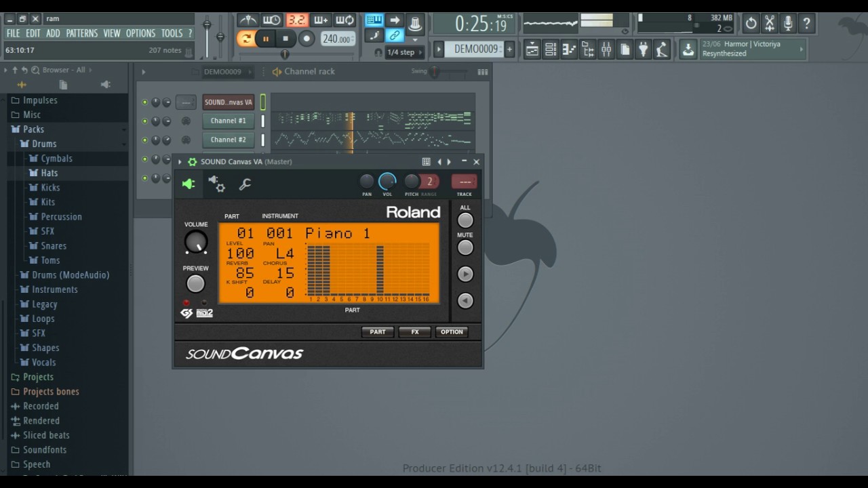Click the speaker icon in browser header

pyautogui.click(x=105, y=85)
